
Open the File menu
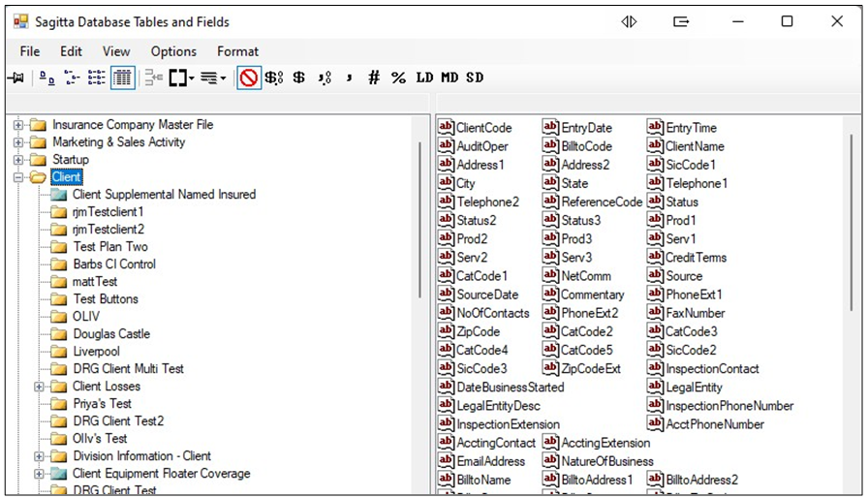point(30,51)
